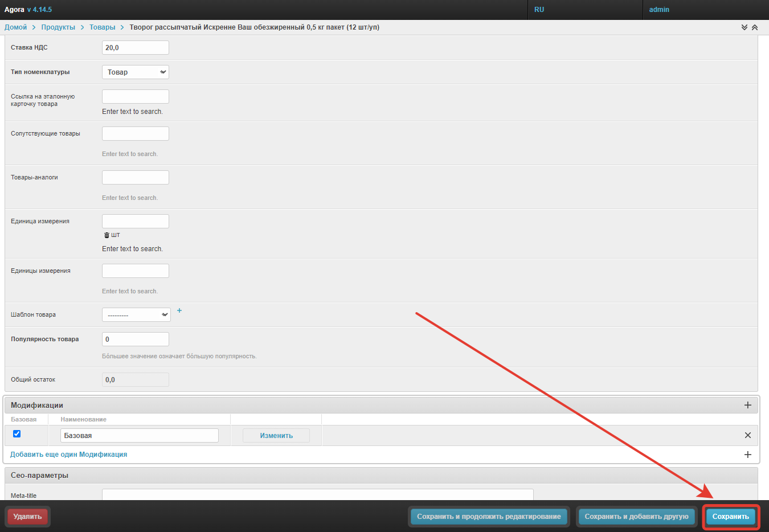Open the RU language menu

[539, 10]
